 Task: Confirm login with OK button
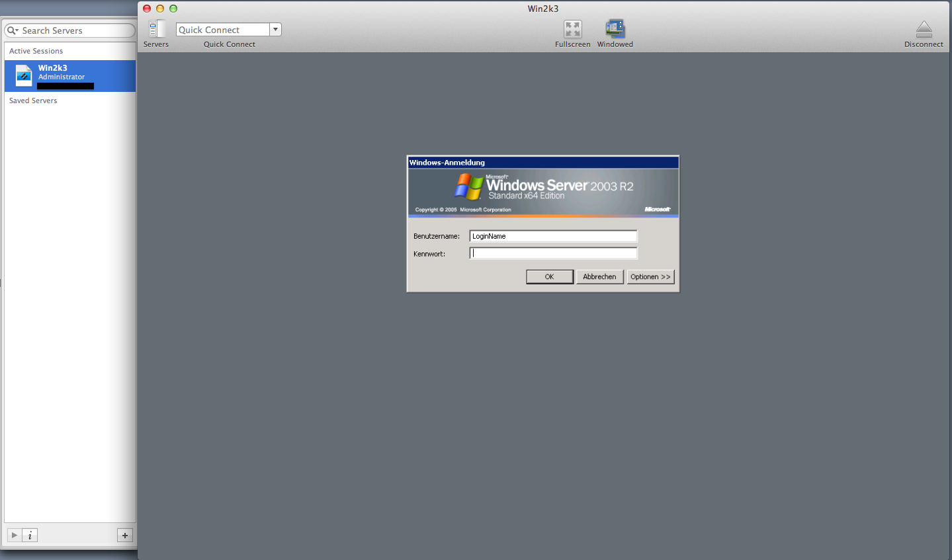[550, 277]
